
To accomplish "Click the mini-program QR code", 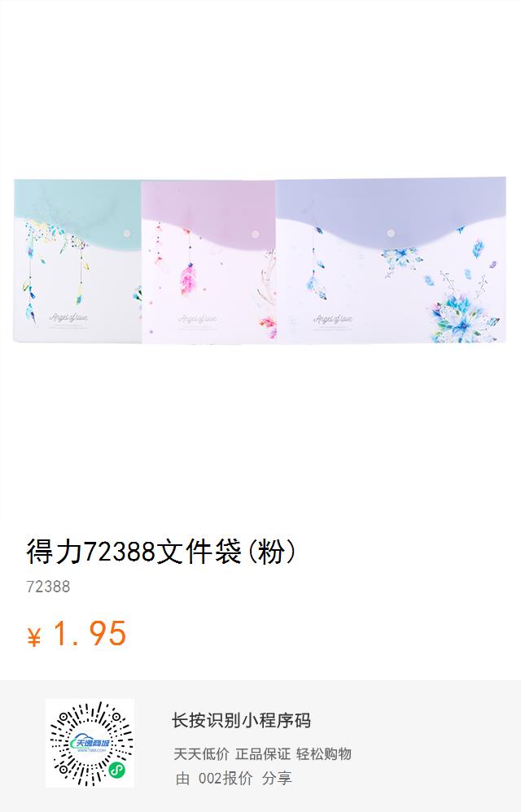I will tap(90, 744).
